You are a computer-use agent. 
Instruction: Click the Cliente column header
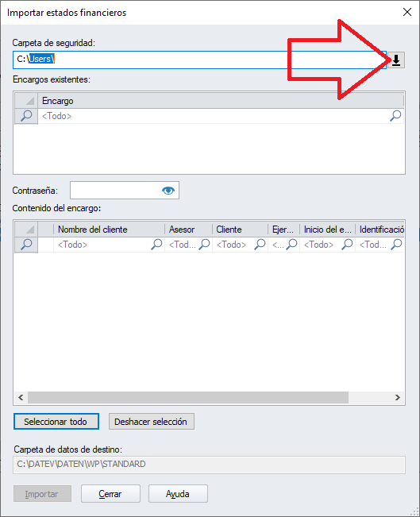point(240,230)
